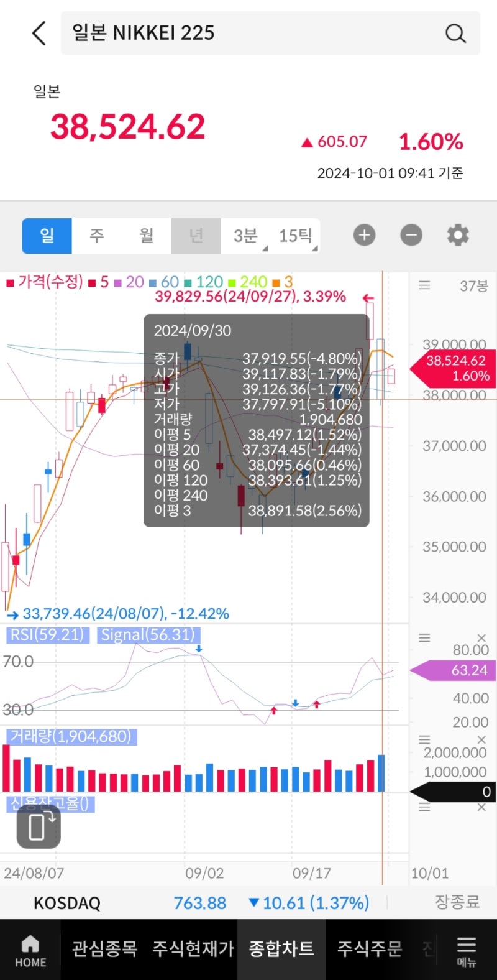Viewport: 497px width, 980px height.
Task: Tap the current price tag 38,524.62 on axis
Action: tap(452, 368)
